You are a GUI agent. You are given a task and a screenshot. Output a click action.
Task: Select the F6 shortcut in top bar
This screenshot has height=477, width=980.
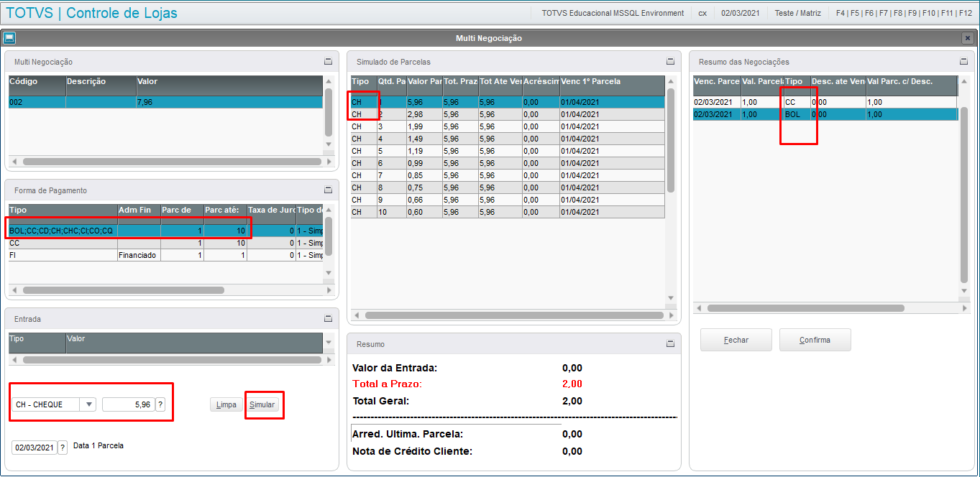tap(869, 13)
